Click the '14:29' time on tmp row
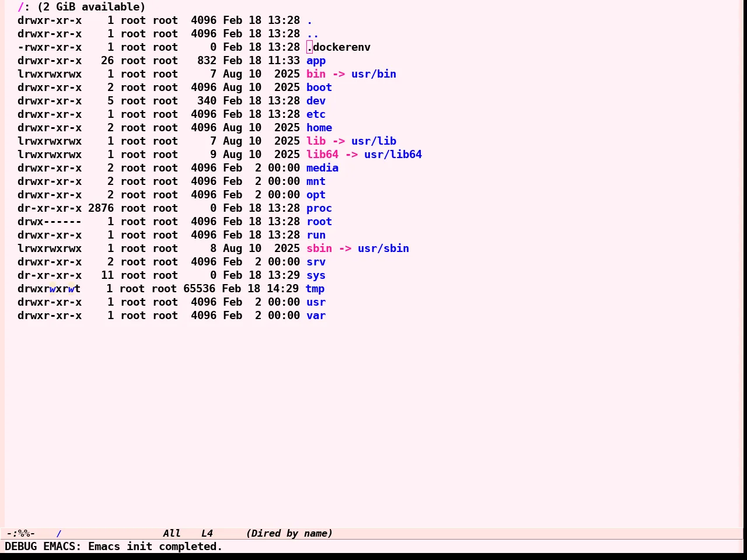This screenshot has height=560, width=747. (282, 289)
